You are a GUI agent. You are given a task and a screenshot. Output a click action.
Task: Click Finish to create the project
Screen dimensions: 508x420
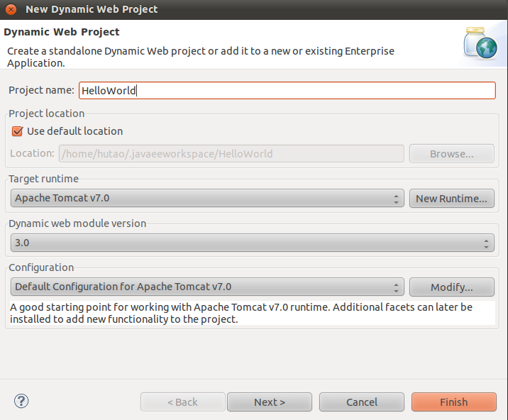(453, 402)
